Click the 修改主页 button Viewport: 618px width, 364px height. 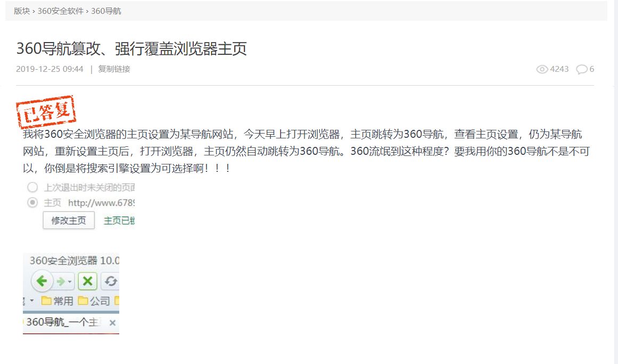point(68,220)
